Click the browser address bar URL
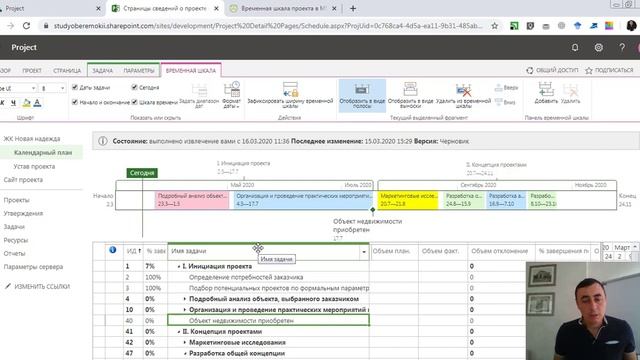 click(x=267, y=26)
